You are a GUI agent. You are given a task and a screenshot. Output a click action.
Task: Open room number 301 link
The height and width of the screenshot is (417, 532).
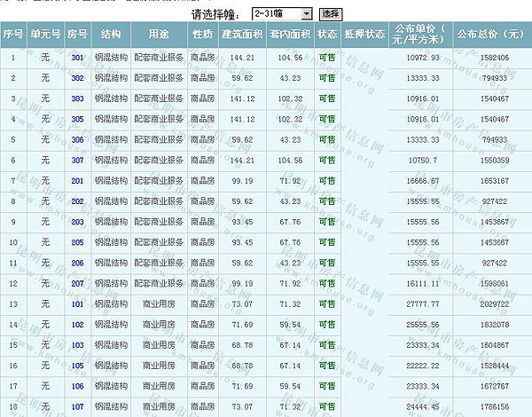pyautogui.click(x=77, y=58)
